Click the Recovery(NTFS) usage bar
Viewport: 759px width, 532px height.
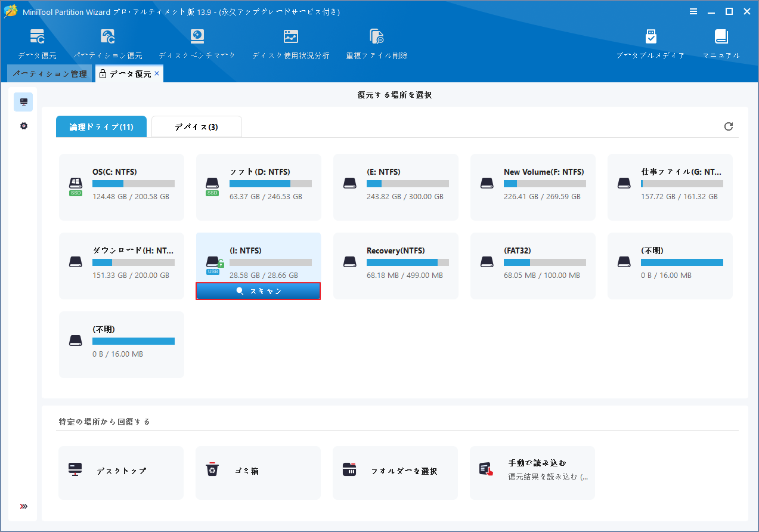(x=408, y=262)
